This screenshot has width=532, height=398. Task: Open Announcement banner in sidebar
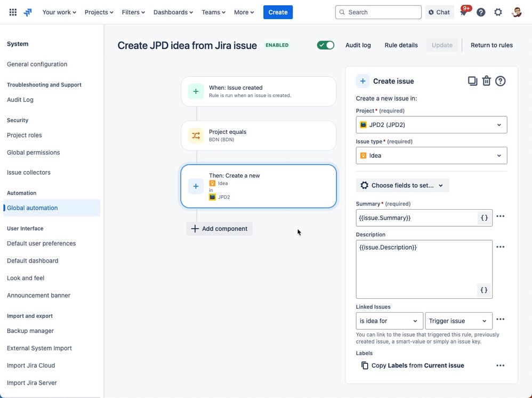[39, 296]
